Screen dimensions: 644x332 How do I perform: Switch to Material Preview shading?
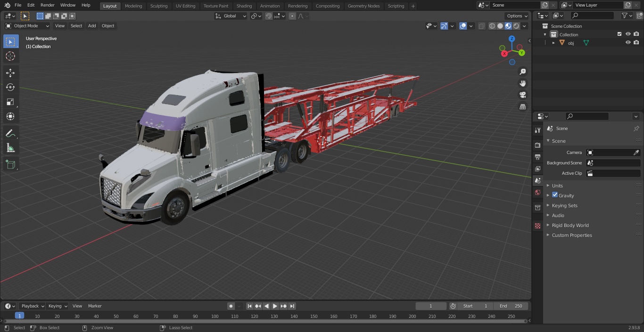[x=508, y=26]
